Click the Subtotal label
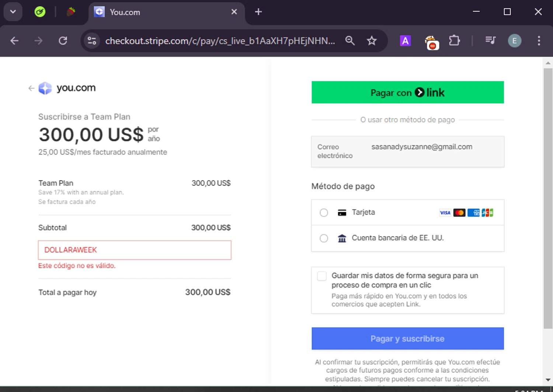The width and height of the screenshot is (553, 392). pos(52,228)
